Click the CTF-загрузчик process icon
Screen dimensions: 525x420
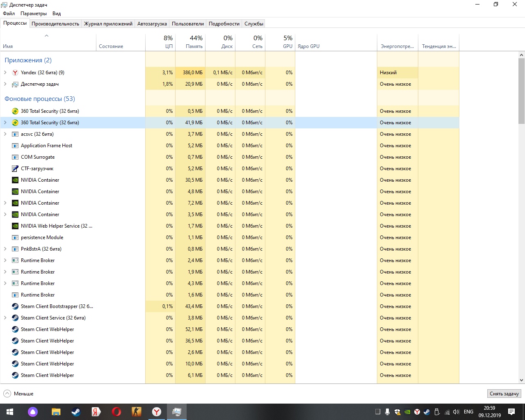click(x=15, y=169)
